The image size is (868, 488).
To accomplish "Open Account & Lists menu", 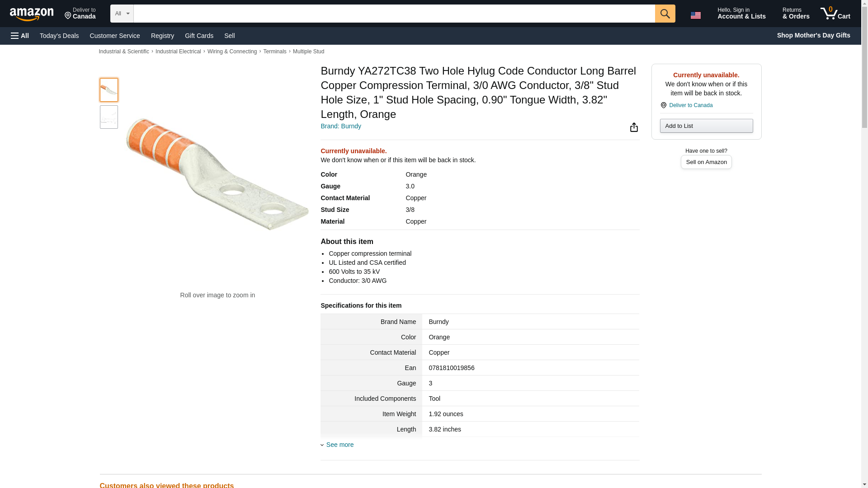I will 741,14.
